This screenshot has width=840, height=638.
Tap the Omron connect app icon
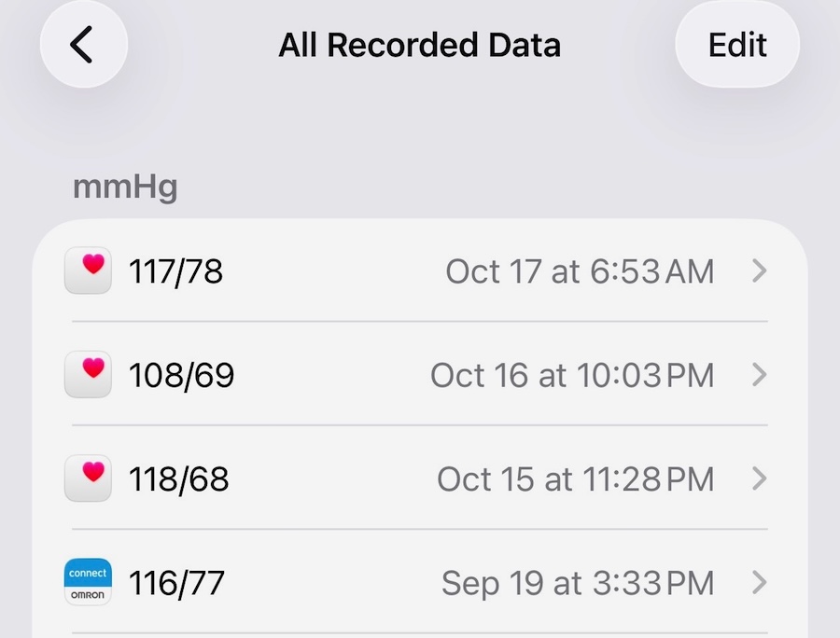[x=88, y=583]
